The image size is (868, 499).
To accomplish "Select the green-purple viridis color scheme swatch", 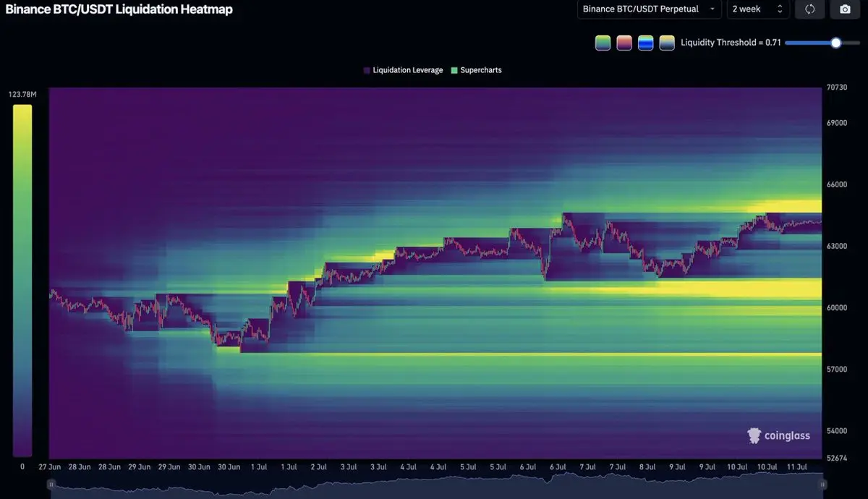I will tap(603, 43).
